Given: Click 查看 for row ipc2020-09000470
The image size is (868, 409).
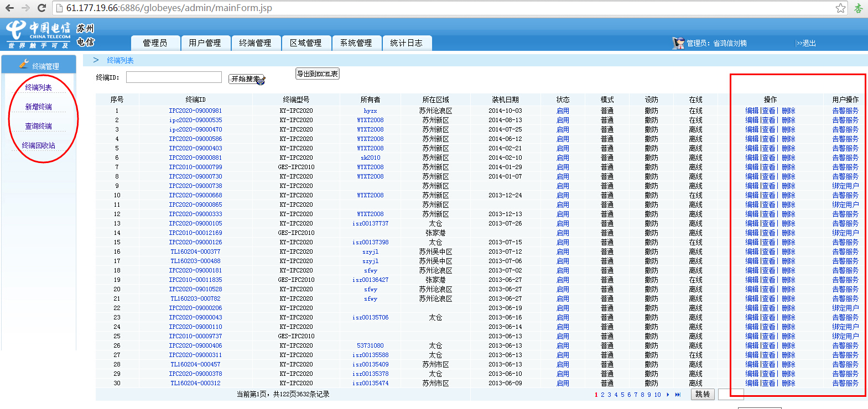Looking at the screenshot, I should coord(768,129).
